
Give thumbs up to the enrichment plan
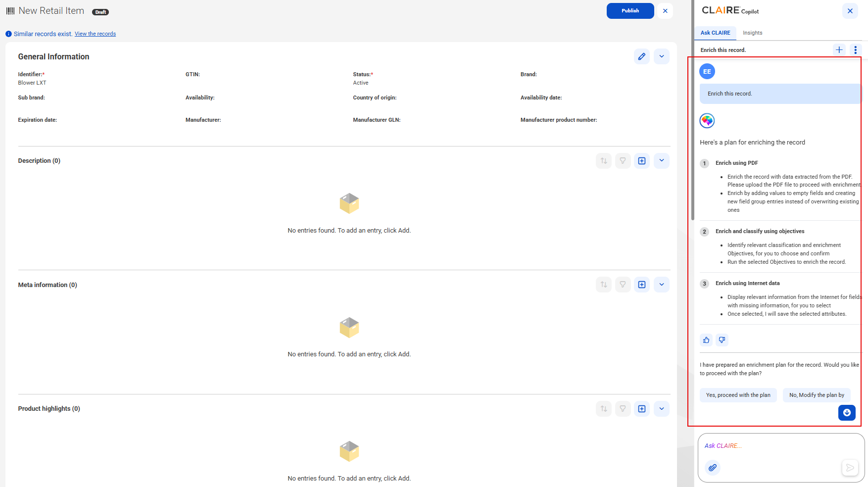706,340
